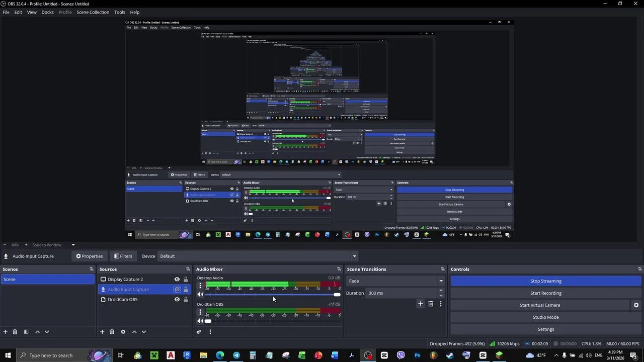The height and width of the screenshot is (362, 644).
Task: Toggle lock on Audio Input Capture
Action: pos(186,290)
